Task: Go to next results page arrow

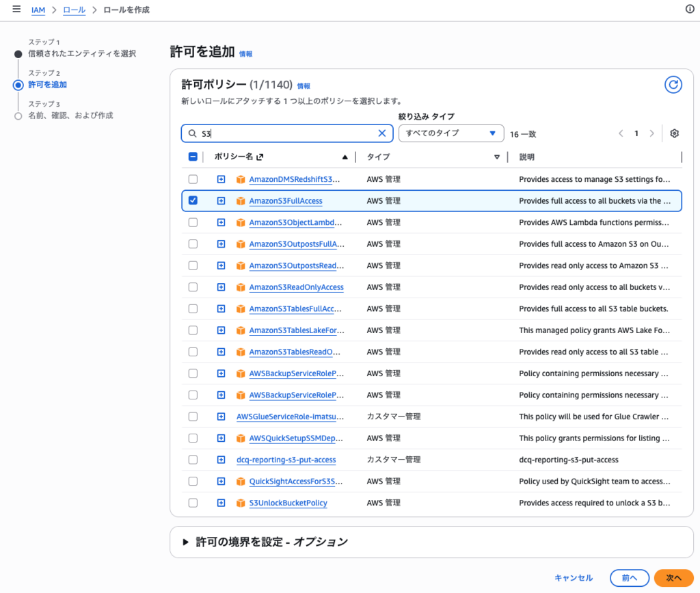Action: click(x=651, y=133)
